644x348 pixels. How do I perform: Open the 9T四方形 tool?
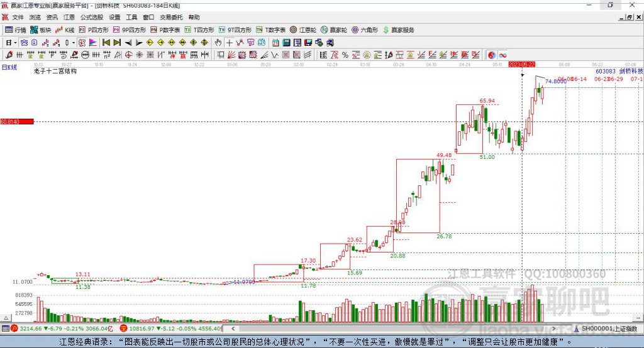coord(235,30)
